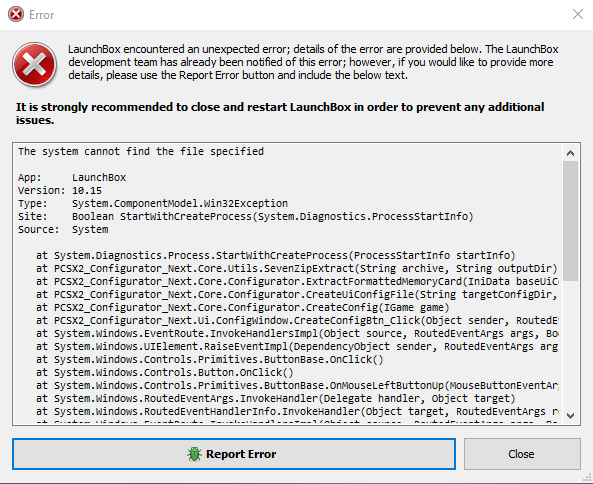Image resolution: width=593 pixels, height=484 pixels.
Task: Click the scrollbar track below the thumb
Action: [x=570, y=344]
